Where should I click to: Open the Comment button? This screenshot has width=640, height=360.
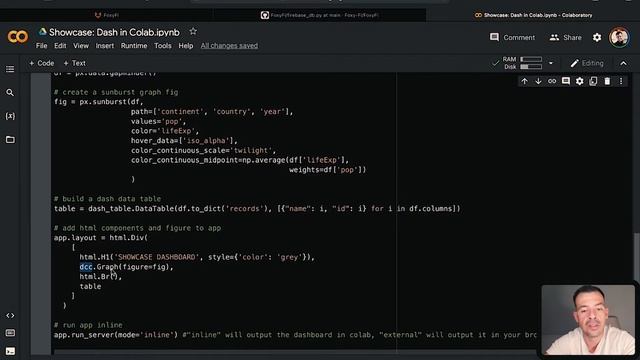[x=512, y=37]
